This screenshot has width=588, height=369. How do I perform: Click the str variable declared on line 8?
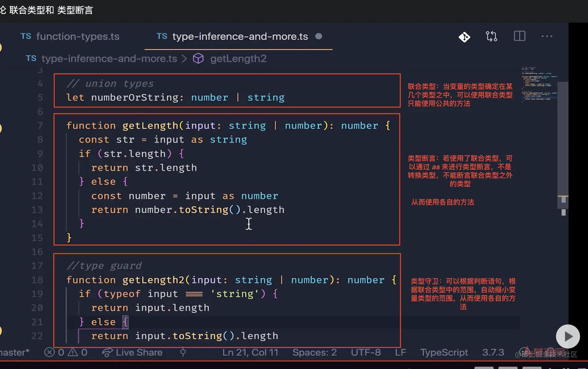pos(125,140)
